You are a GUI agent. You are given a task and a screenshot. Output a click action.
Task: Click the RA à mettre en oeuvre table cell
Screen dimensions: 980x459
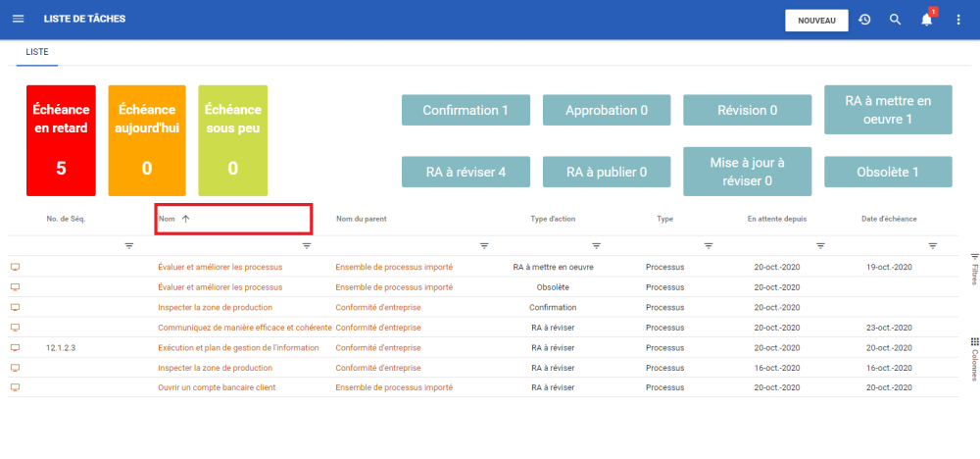553,267
